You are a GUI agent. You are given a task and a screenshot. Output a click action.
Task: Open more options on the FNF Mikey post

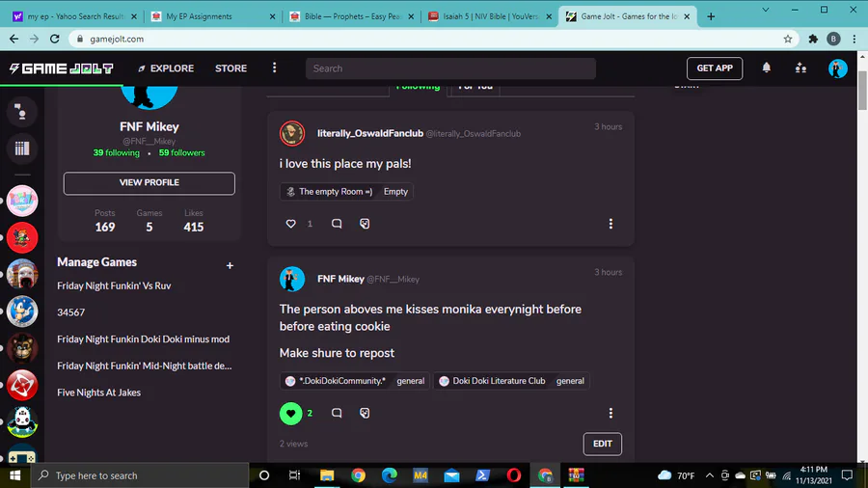[x=610, y=414]
